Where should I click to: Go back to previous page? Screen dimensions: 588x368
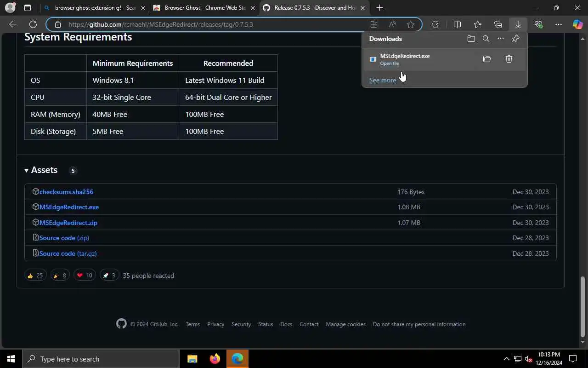[13, 24]
